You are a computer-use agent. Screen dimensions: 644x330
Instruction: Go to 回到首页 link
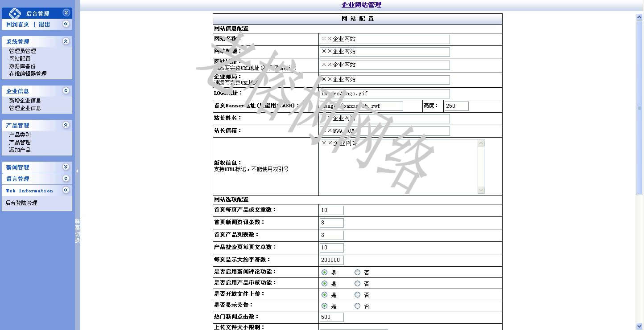17,24
